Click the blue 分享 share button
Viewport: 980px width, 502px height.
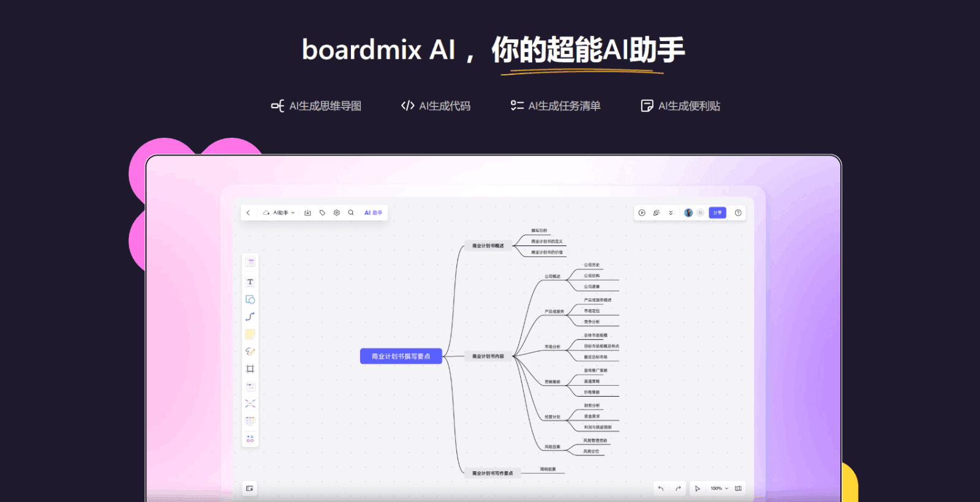pos(717,213)
